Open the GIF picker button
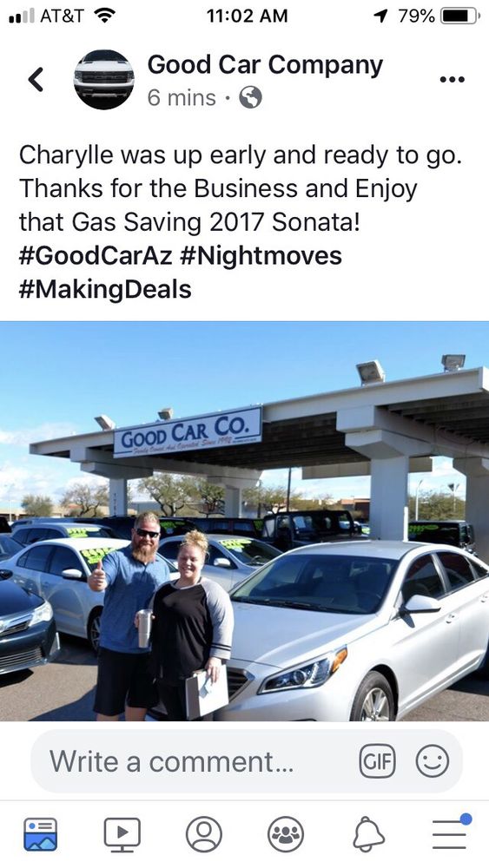The image size is (489, 868). click(377, 761)
